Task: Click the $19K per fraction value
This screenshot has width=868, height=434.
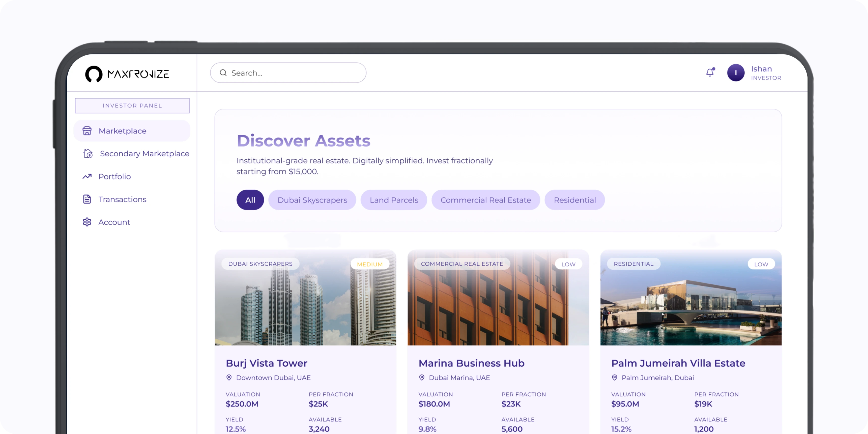Action: coord(703,404)
